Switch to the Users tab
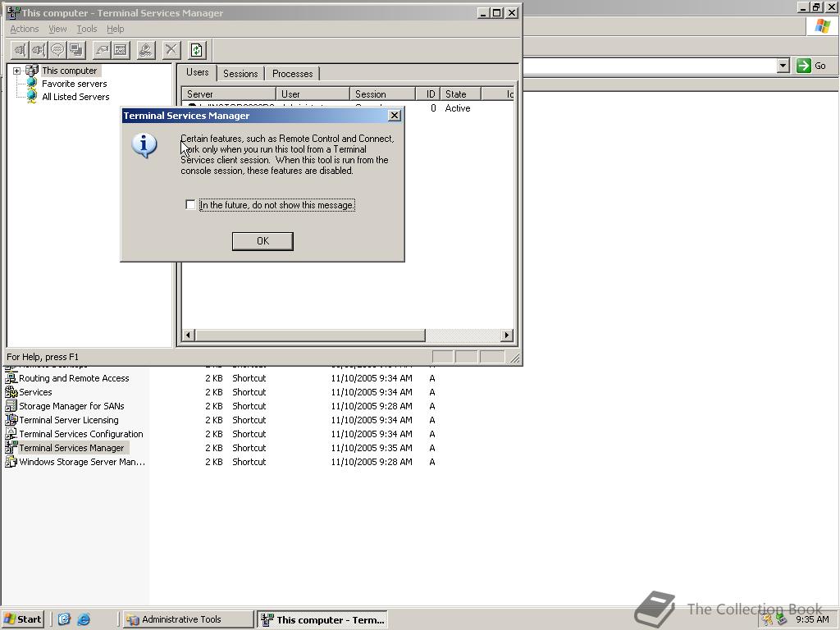Screen dimensions: 840x630 point(197,72)
